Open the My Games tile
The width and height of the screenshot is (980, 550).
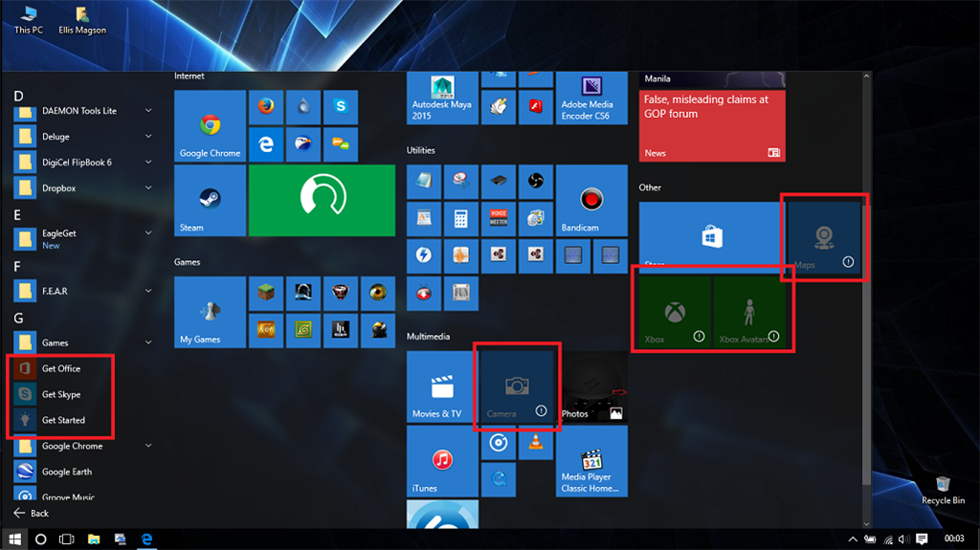(x=210, y=313)
